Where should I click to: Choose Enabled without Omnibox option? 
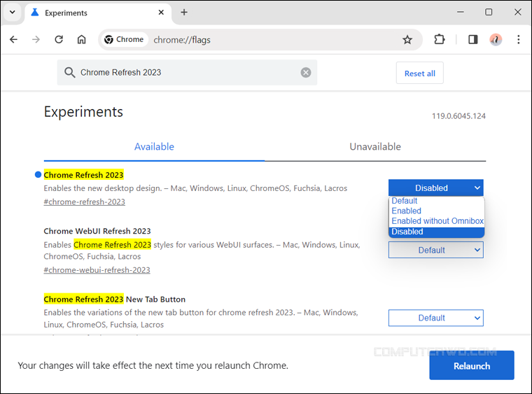pyautogui.click(x=436, y=221)
